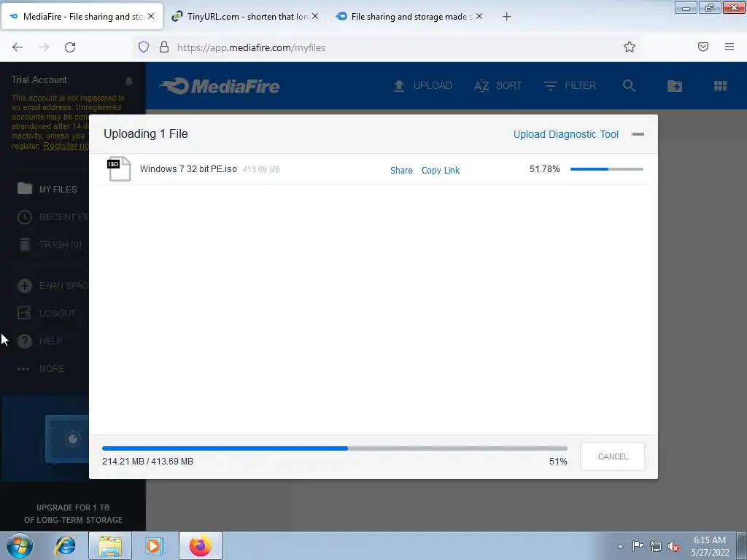
Task: Click Share for Windows 7 ISO
Action: click(401, 170)
